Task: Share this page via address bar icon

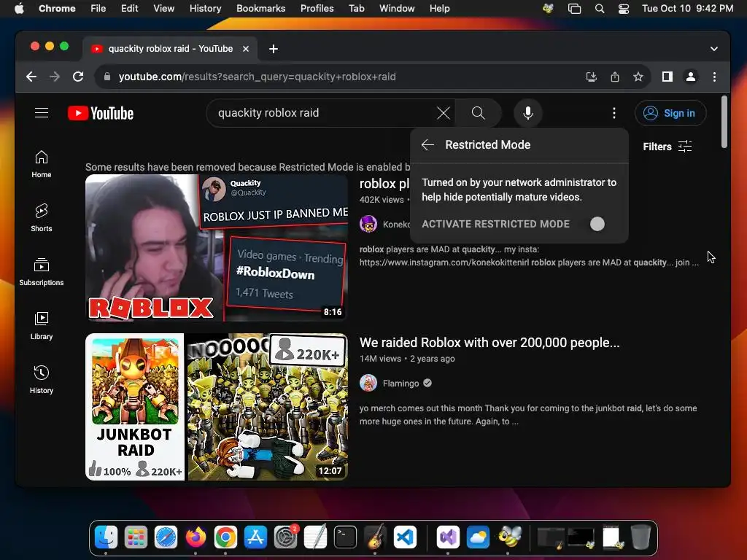Action: [615, 77]
